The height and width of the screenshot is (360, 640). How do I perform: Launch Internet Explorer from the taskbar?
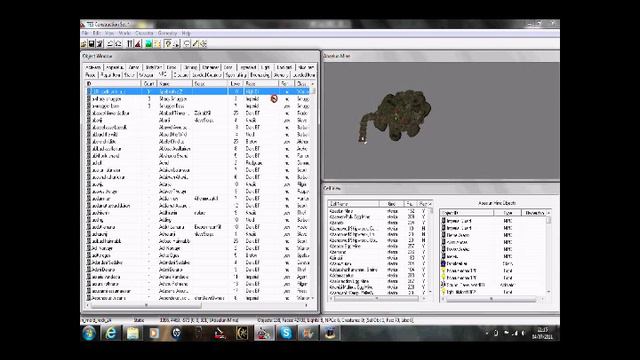click(111, 333)
